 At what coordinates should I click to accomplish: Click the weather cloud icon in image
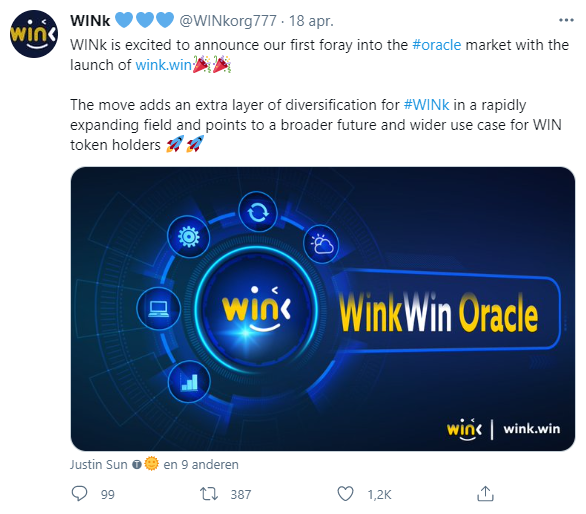click(321, 244)
